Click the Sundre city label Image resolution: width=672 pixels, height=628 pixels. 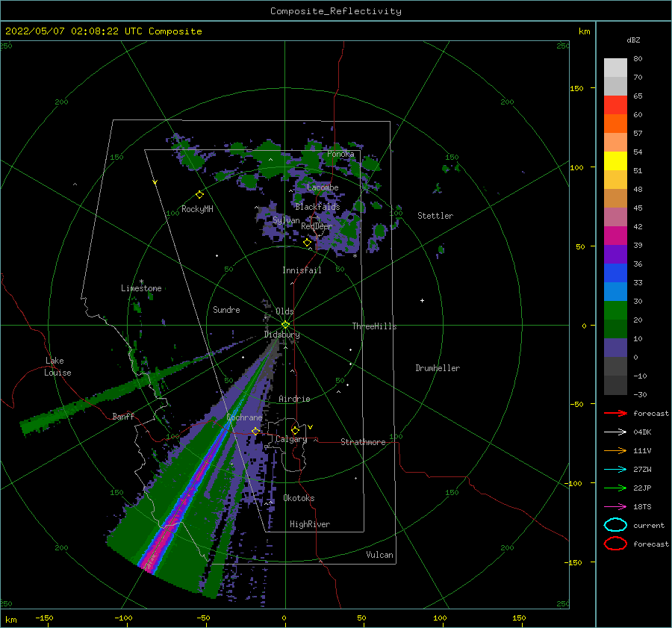point(226,309)
